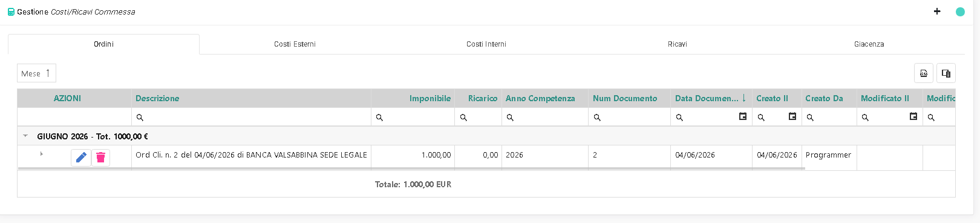The width and height of the screenshot is (980, 223).
Task: Click the Num Documento filter field
Action: click(629, 118)
